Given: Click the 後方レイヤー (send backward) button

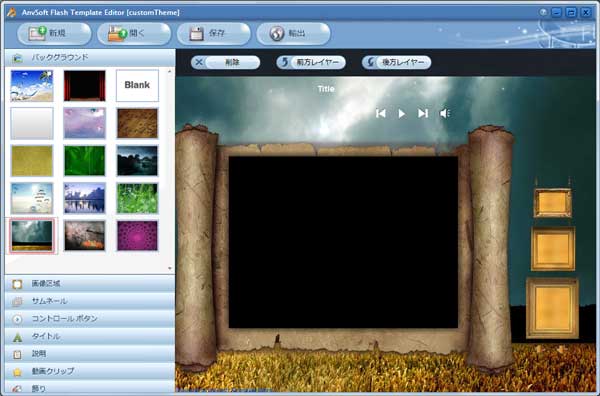Looking at the screenshot, I should click(x=396, y=62).
